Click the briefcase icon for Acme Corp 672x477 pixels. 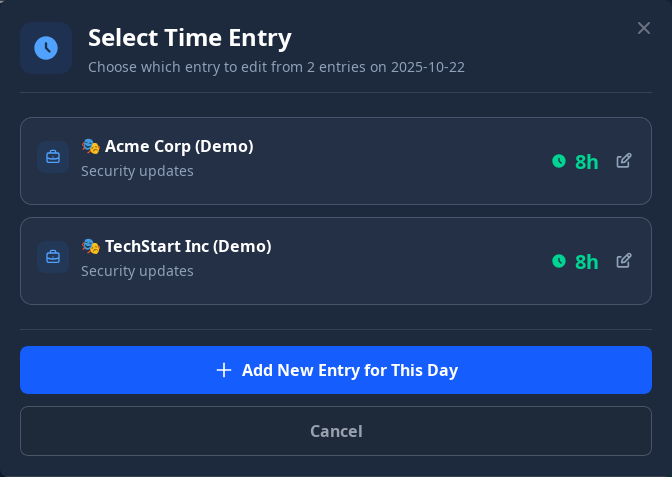[53, 157]
